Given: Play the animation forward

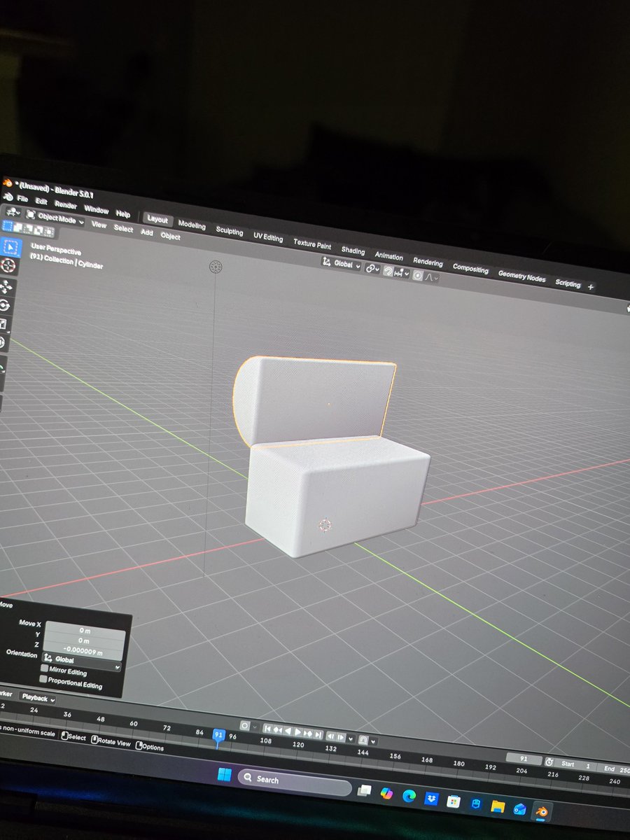Looking at the screenshot, I should click(297, 731).
